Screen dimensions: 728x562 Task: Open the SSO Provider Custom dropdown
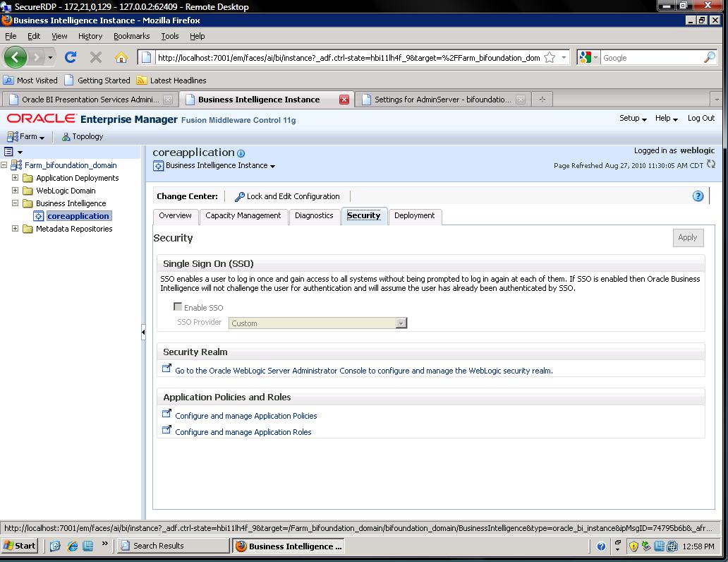point(317,323)
